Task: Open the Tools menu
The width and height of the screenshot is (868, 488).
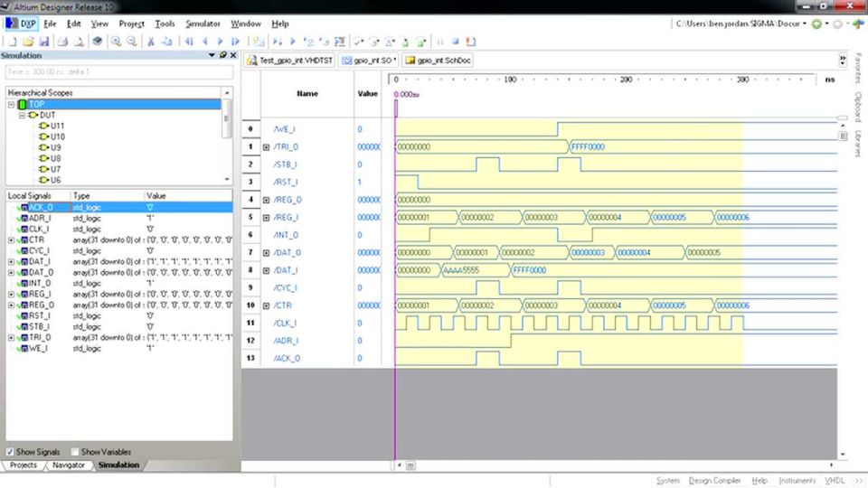Action: click(165, 23)
